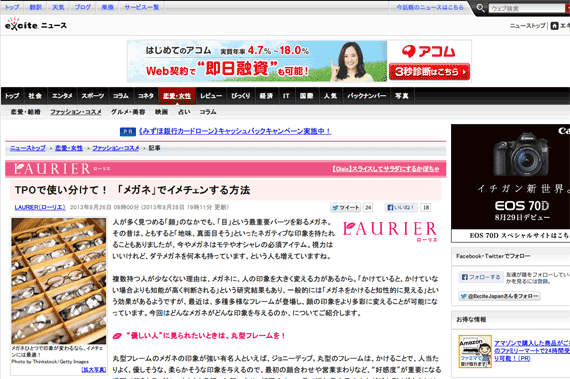Select the 経済 news tab
This screenshot has width=570, height=379.
[266, 96]
